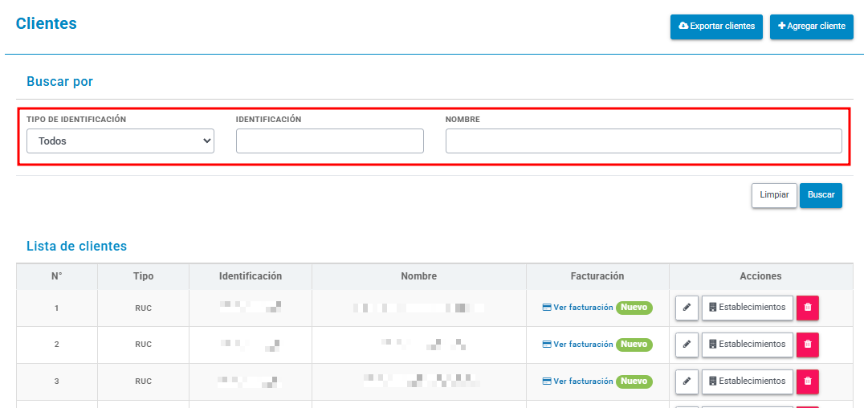Screen dimensions: 868x408
Task: Open Ver facturación link for client 1
Action: [x=577, y=308]
